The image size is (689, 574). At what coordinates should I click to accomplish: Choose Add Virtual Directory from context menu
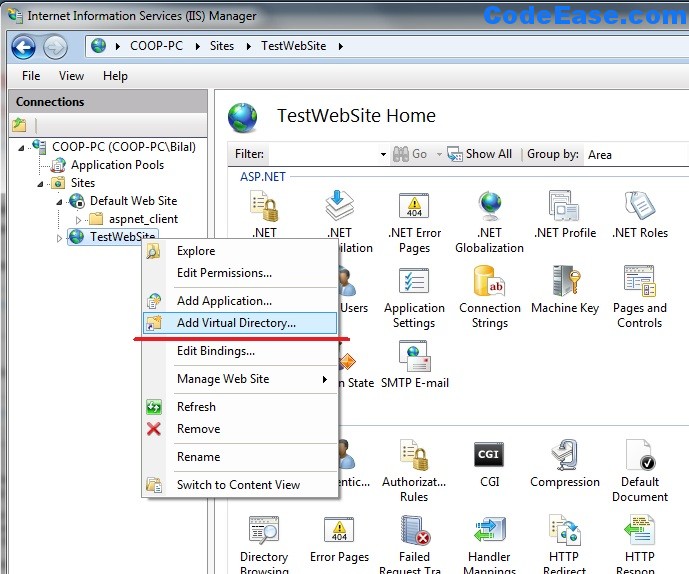pos(240,323)
